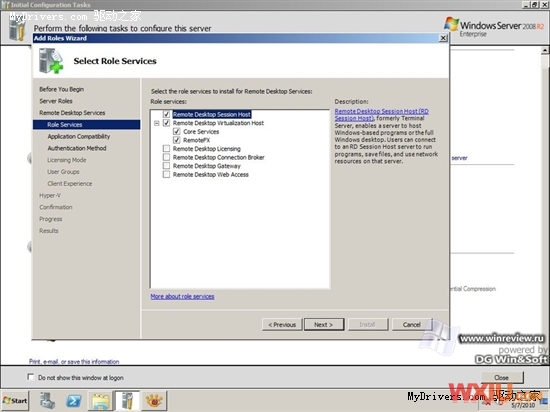The width and height of the screenshot is (550, 412).
Task: Click Results step in sidebar
Action: [49, 231]
